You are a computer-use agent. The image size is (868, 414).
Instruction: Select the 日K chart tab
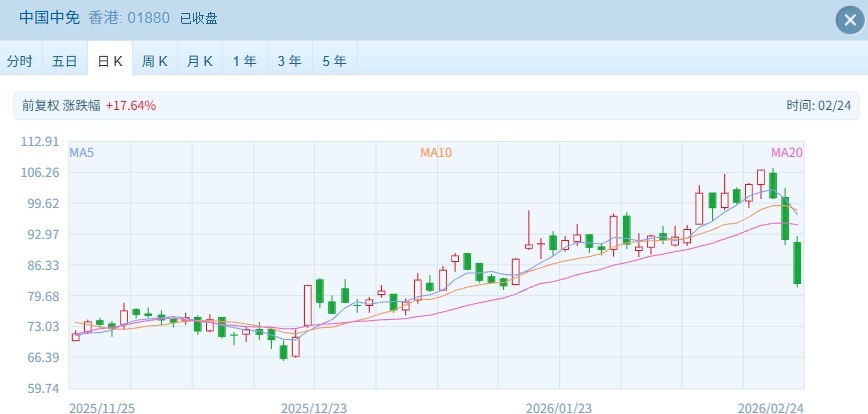[x=110, y=60]
